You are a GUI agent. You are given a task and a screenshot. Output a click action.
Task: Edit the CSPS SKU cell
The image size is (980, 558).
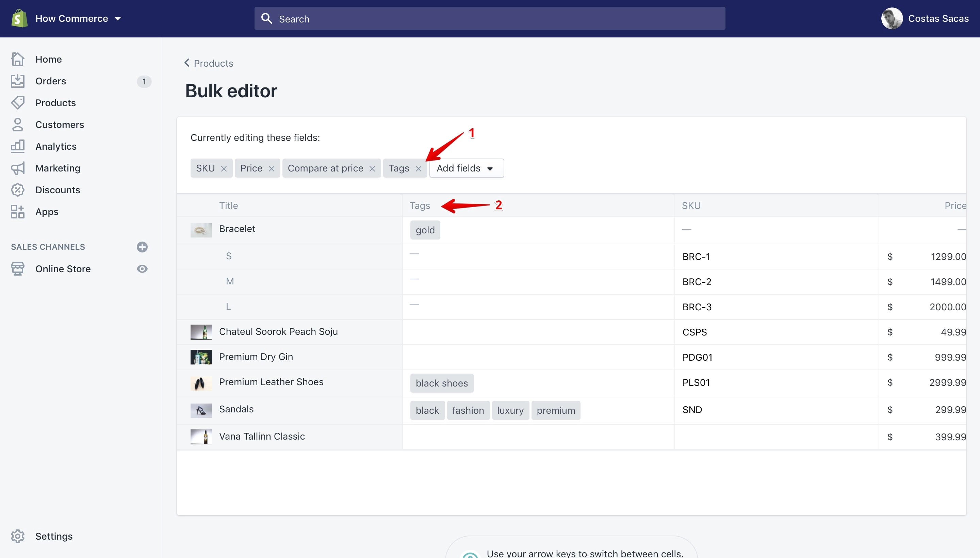point(777,332)
